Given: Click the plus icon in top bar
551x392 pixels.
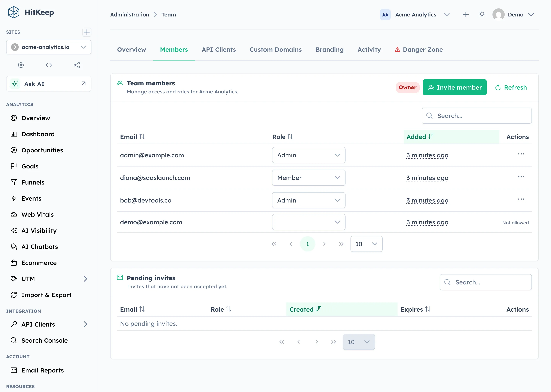Looking at the screenshot, I should pos(466,15).
